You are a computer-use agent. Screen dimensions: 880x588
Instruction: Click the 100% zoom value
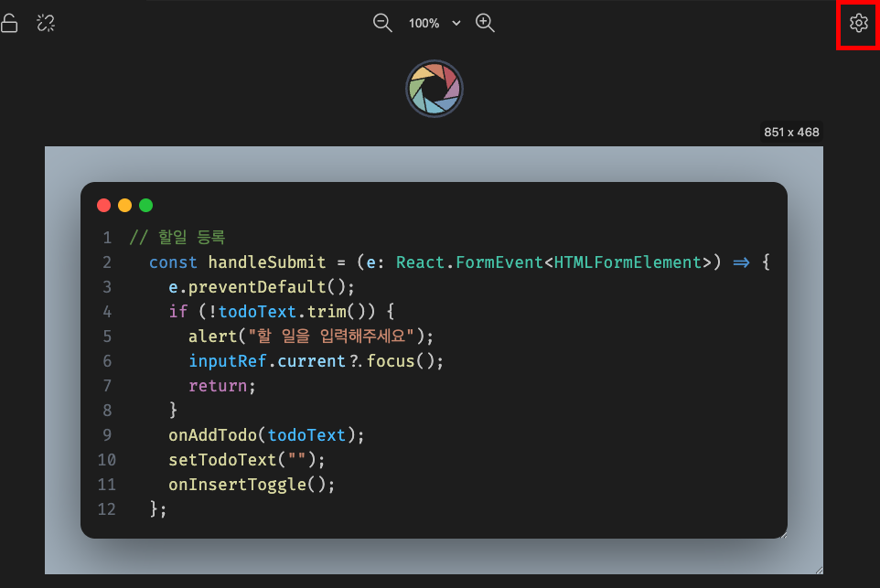click(x=424, y=23)
